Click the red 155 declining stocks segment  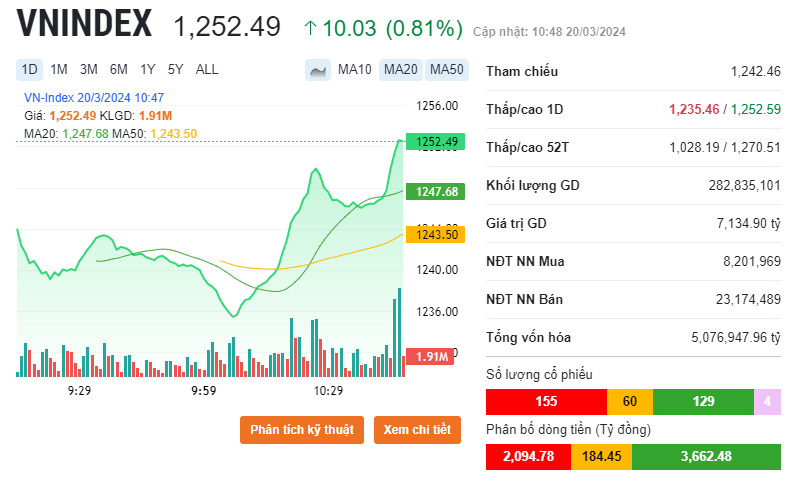pos(546,402)
